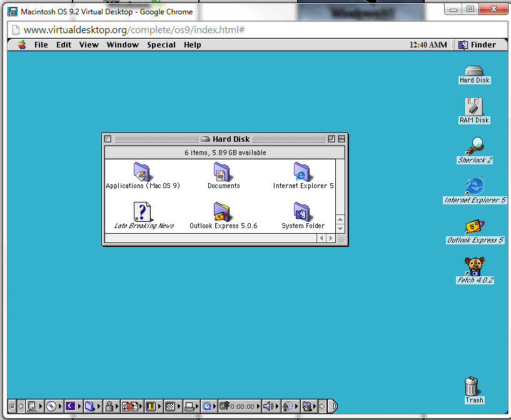Open Energy Saver moon icon module
Viewport: 511px width, 420px height.
[x=71, y=406]
